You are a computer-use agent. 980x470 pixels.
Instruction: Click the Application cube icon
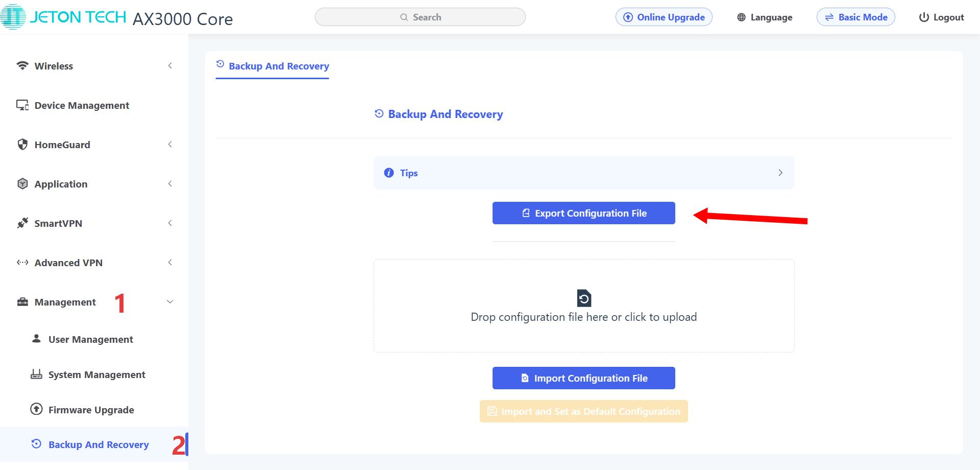22,183
